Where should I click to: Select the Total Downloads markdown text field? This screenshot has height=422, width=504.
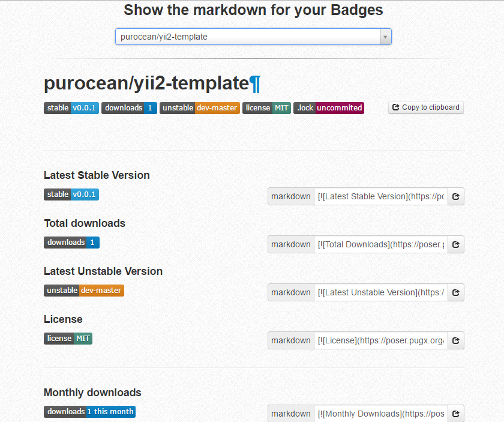[x=380, y=244]
